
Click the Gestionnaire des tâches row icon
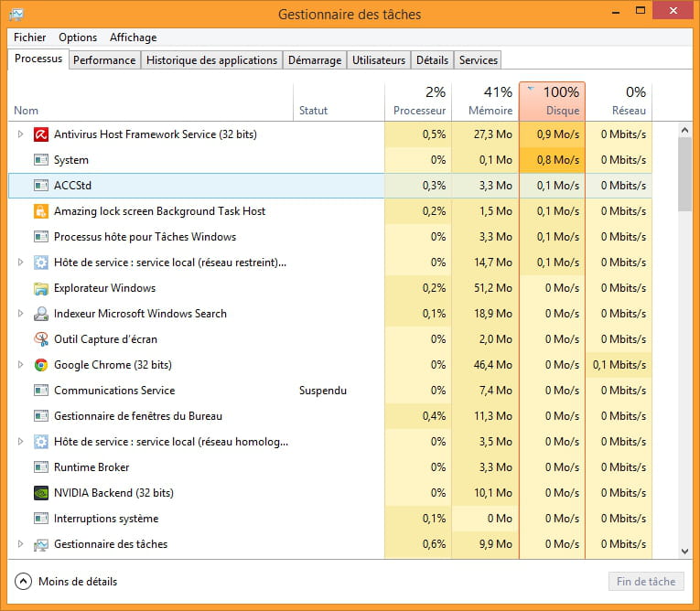pyautogui.click(x=41, y=544)
